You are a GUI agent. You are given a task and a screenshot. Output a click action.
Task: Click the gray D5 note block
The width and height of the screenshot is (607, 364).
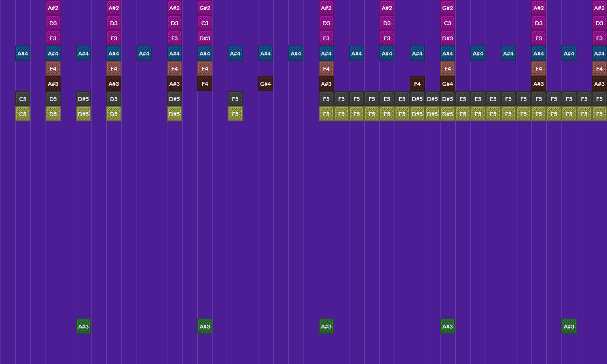click(x=53, y=99)
